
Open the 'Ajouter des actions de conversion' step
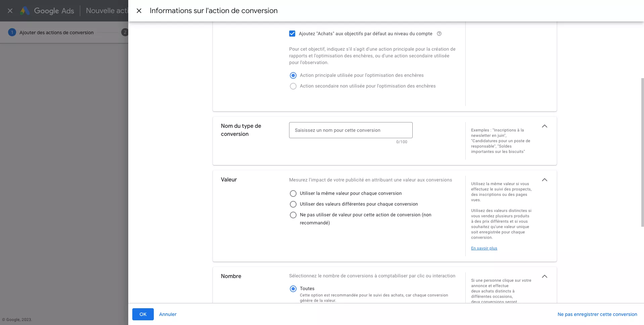point(56,32)
